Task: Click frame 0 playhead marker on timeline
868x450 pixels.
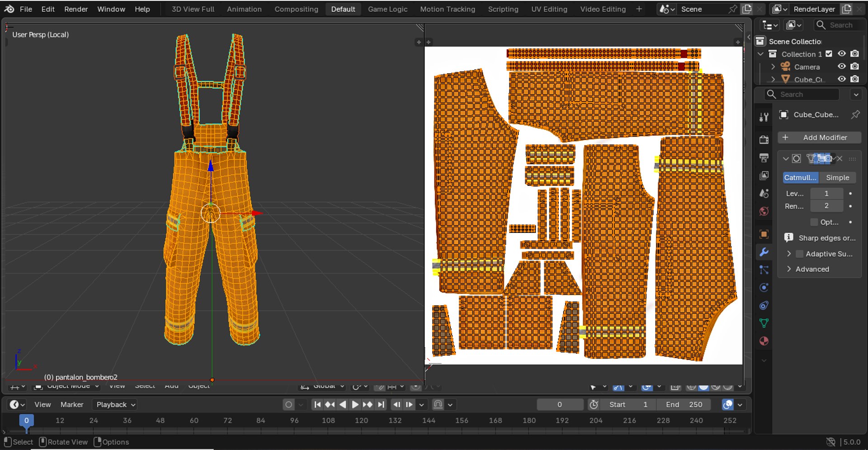Action: pos(26,421)
